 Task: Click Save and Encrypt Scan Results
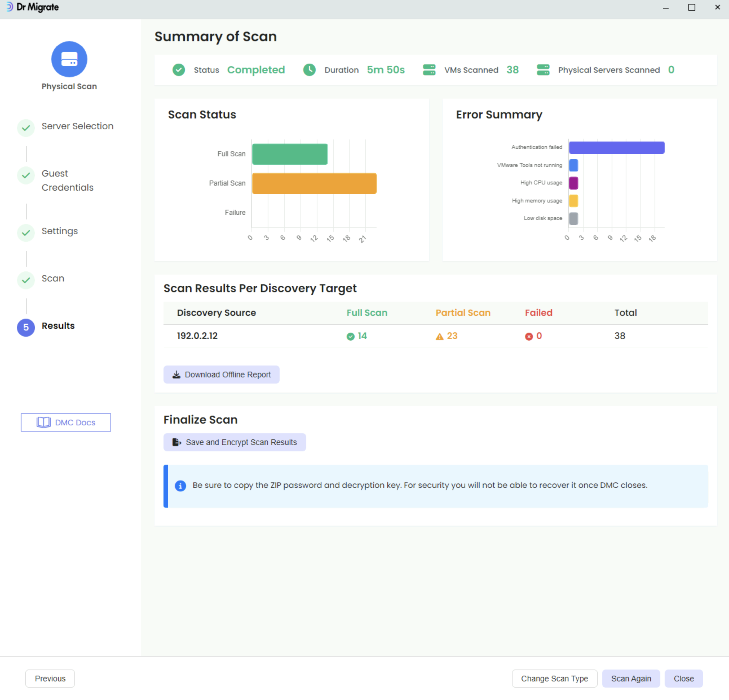click(x=234, y=442)
